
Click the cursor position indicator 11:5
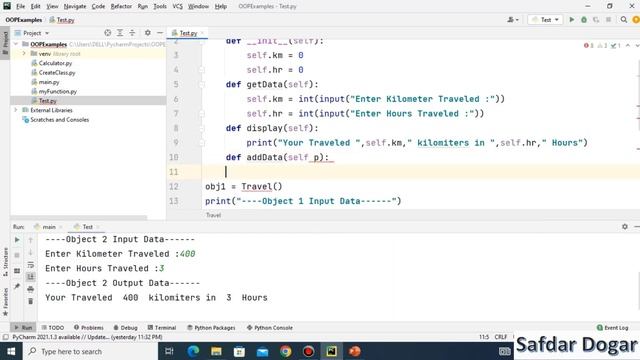click(484, 337)
